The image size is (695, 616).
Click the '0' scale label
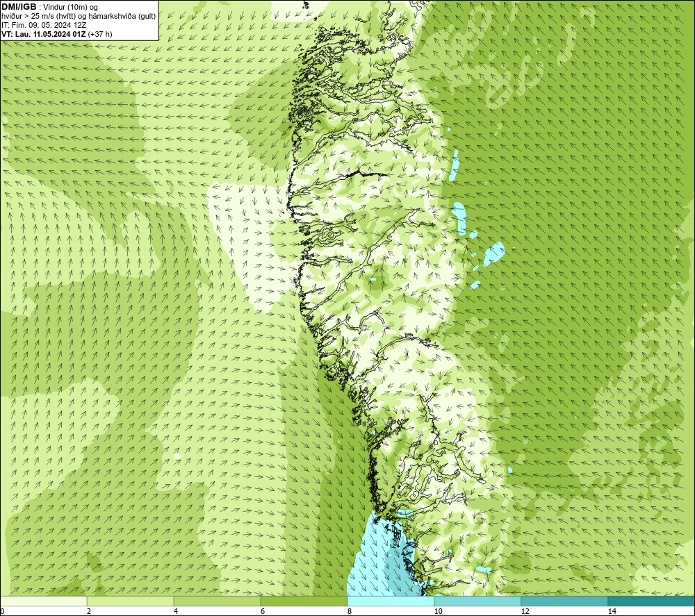pos(2,612)
